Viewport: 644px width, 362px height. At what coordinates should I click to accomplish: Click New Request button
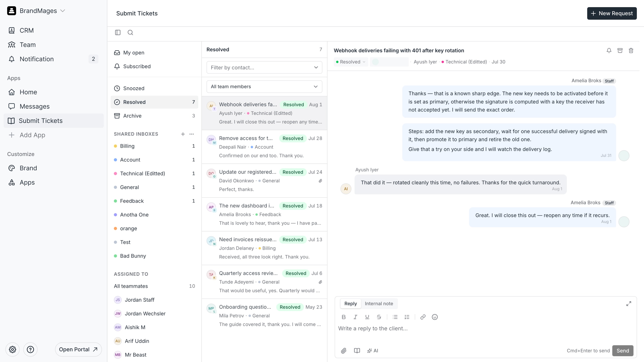pyautogui.click(x=612, y=13)
